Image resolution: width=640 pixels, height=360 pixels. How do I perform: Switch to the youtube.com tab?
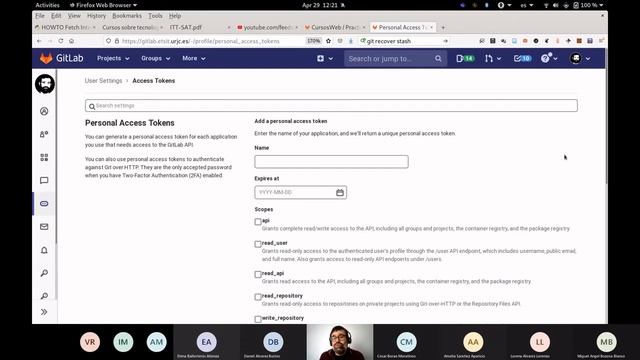pos(267,27)
